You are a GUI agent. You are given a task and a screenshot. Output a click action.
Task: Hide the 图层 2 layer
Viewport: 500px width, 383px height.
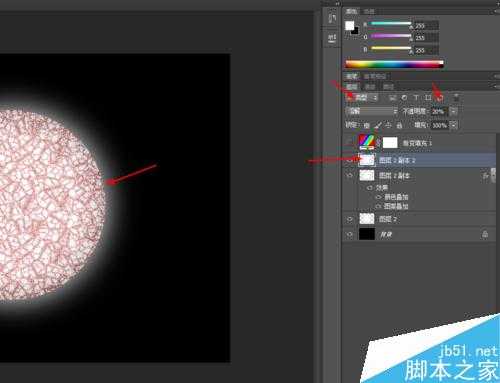(x=349, y=219)
